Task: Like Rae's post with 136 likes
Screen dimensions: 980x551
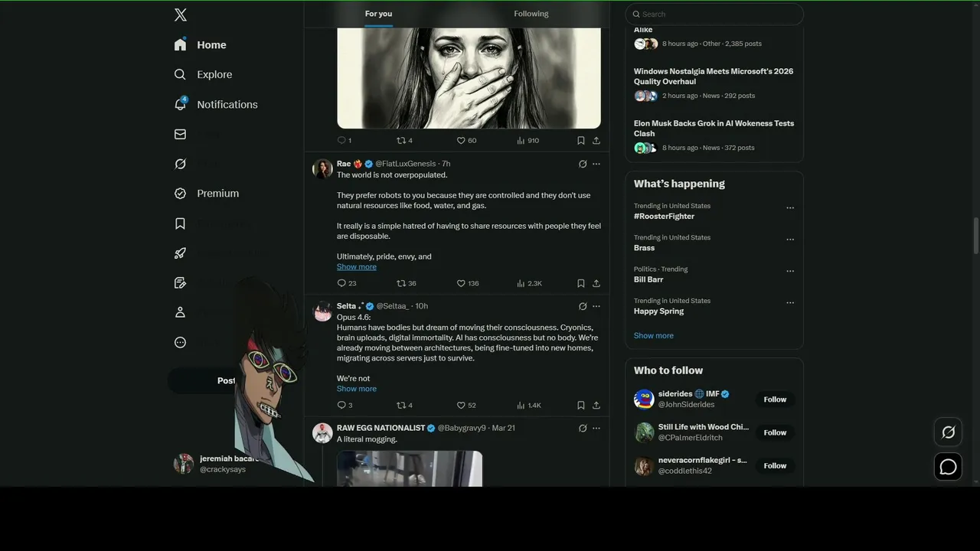Action: 468,283
